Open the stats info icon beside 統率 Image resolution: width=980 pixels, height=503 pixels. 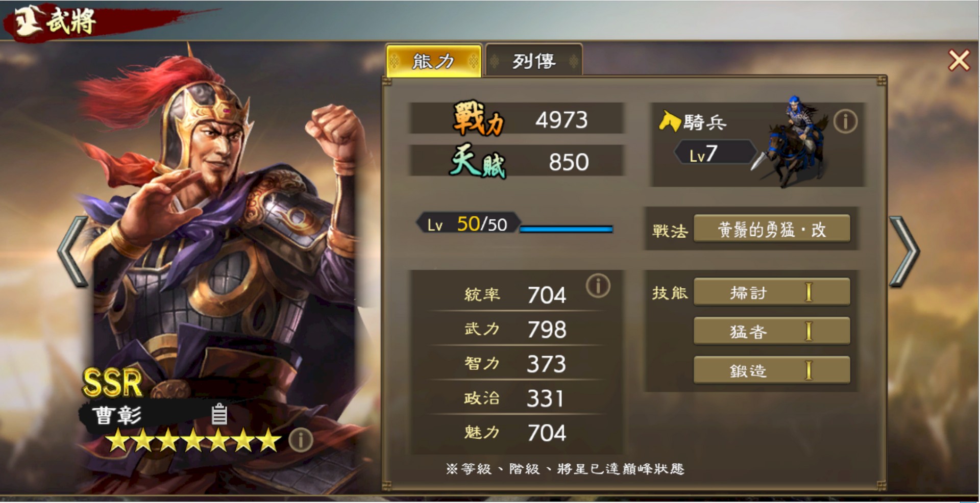598,286
